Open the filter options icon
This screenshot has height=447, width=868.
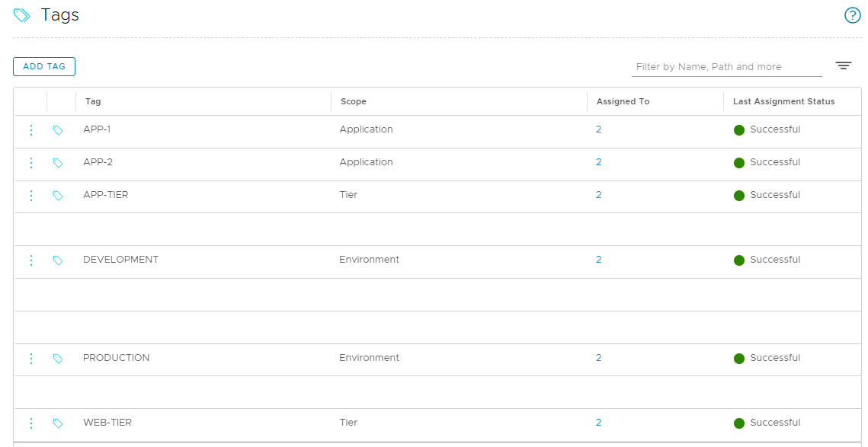[843, 66]
